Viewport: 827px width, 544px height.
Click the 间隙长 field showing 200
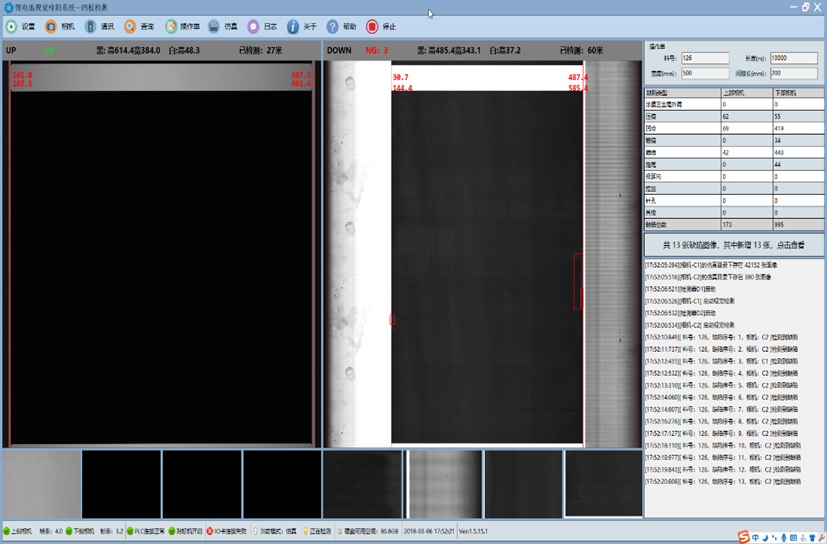coord(793,74)
